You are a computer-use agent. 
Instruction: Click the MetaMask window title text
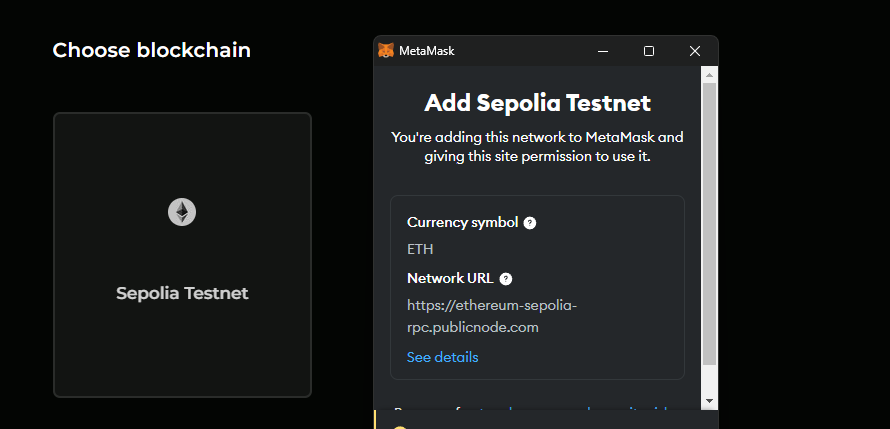427,51
